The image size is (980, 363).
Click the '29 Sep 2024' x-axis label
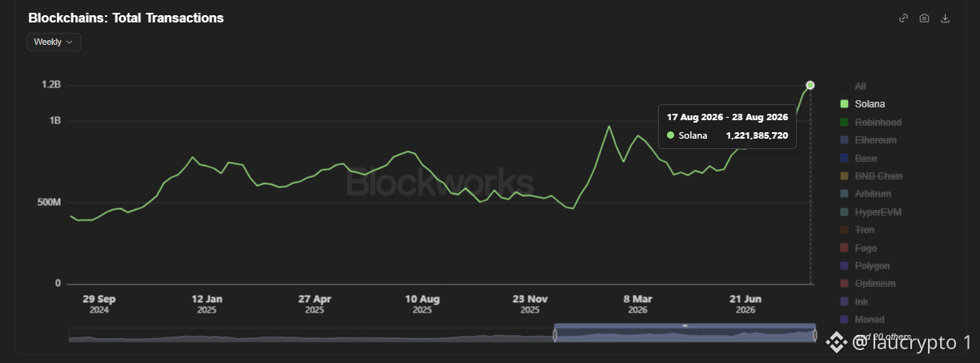[99, 304]
